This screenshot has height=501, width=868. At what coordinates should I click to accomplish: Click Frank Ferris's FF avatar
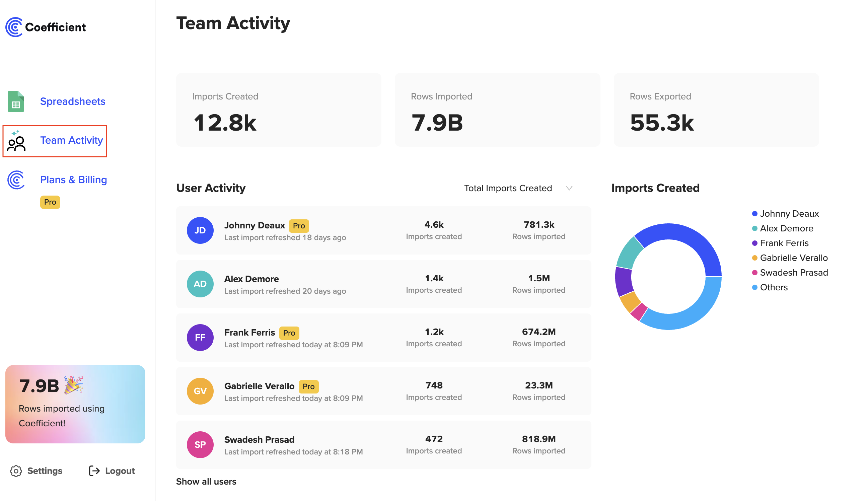point(200,337)
